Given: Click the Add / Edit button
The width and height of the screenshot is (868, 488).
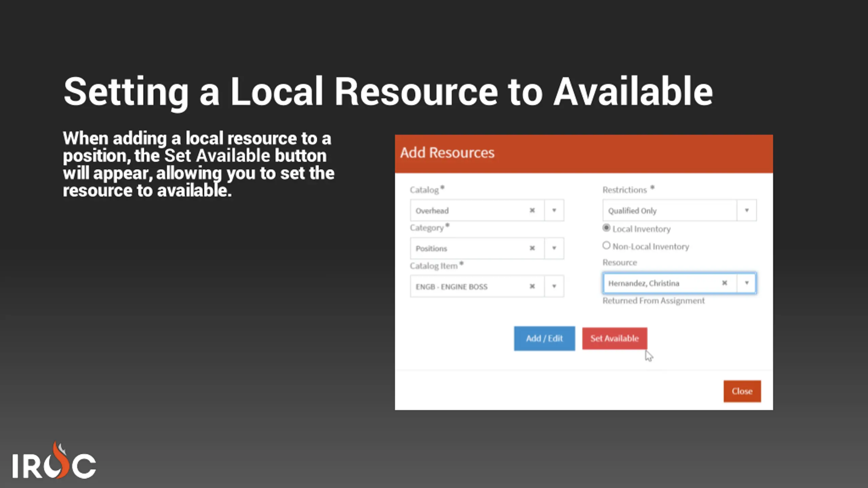Looking at the screenshot, I should pos(544,339).
